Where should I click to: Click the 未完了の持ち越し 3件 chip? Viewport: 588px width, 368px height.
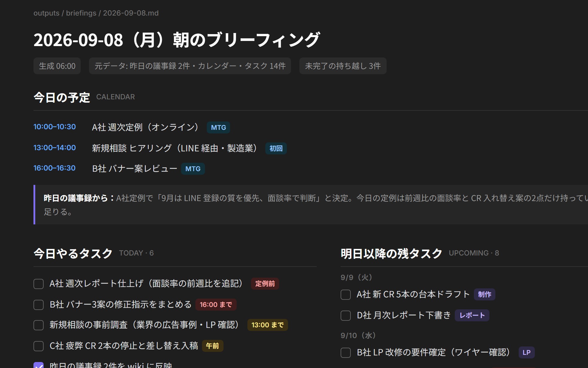(343, 66)
